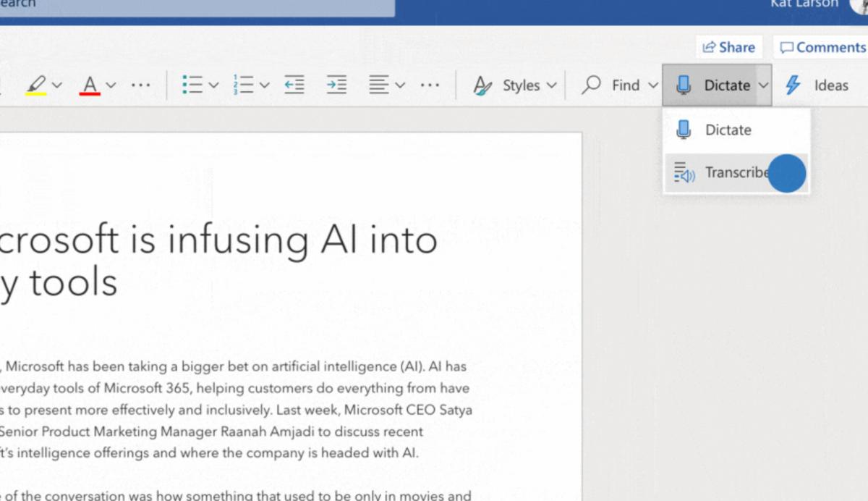The height and width of the screenshot is (501, 868).
Task: Open the numbering style dropdown arrow
Action: 264,85
